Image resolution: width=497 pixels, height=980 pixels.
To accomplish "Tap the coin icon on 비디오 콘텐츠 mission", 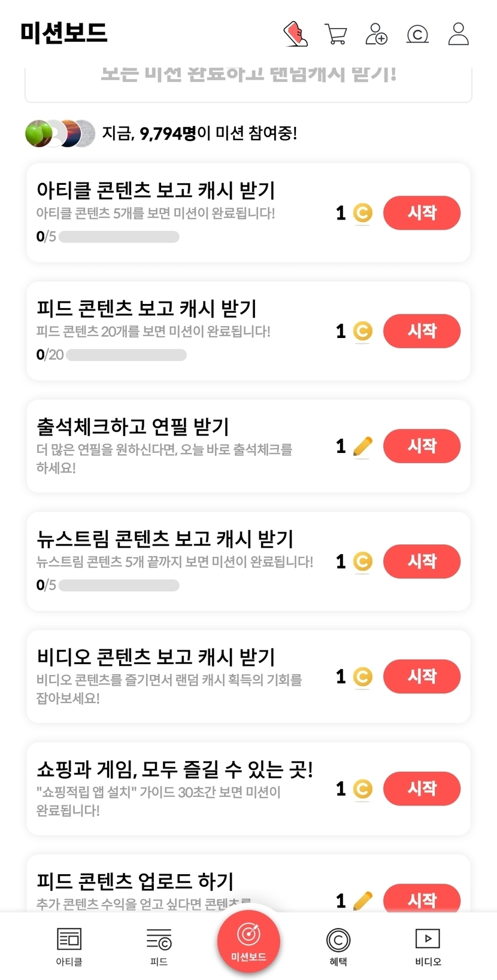I will coord(362,677).
